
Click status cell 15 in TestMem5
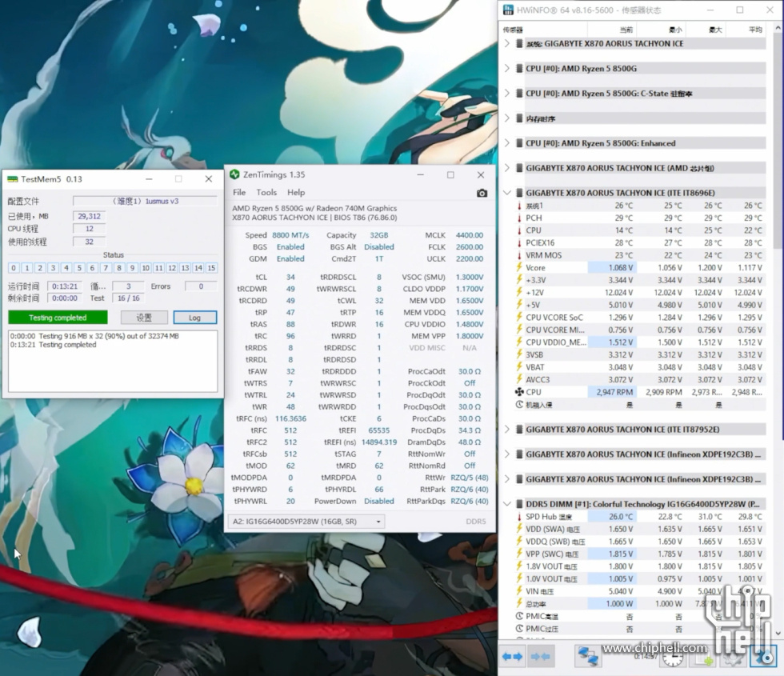pyautogui.click(x=211, y=268)
